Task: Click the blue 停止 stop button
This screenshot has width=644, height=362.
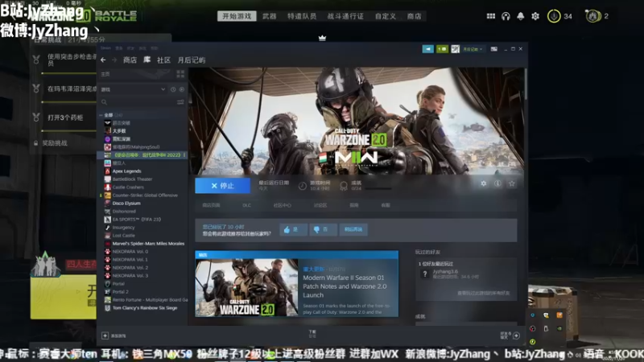Action: (x=223, y=186)
